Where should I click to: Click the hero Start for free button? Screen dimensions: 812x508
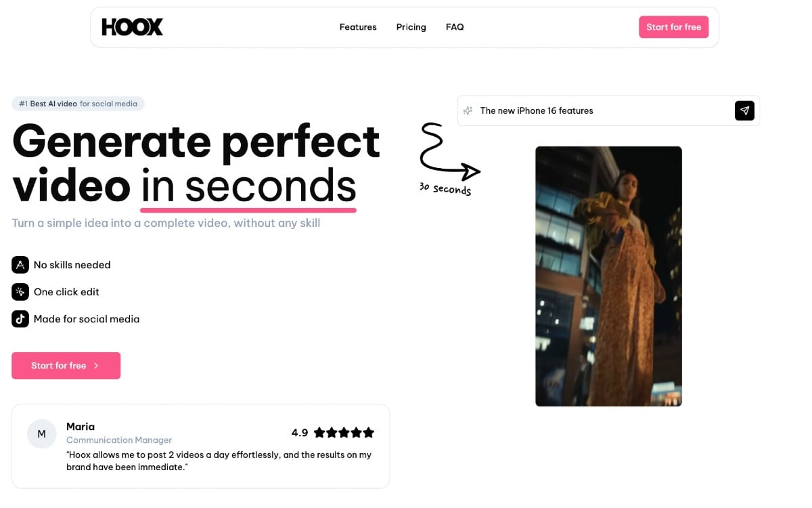coord(66,366)
